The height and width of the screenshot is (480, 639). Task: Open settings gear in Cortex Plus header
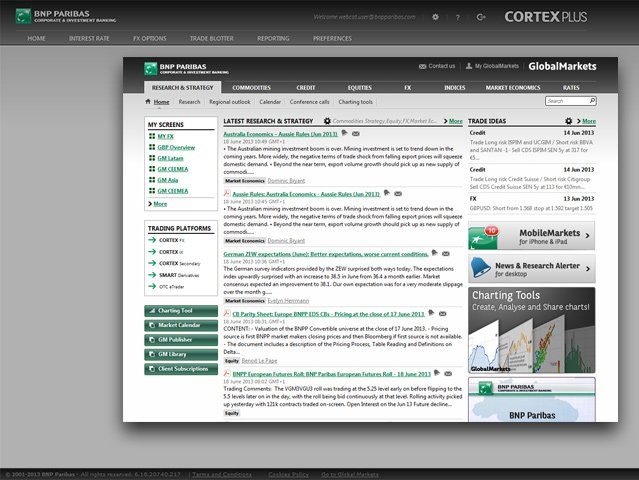pos(435,17)
